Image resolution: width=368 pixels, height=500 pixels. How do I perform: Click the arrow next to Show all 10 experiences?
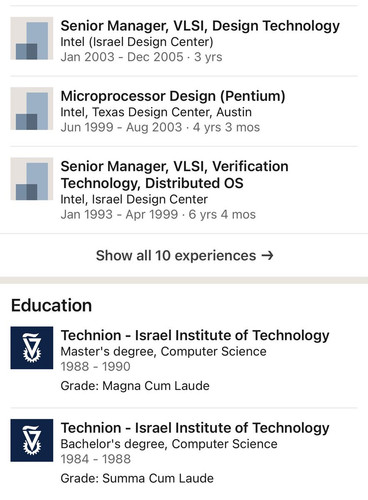click(x=267, y=256)
